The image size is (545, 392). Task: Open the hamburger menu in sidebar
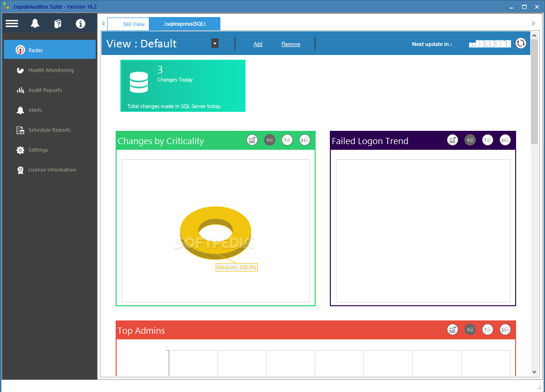pos(12,24)
